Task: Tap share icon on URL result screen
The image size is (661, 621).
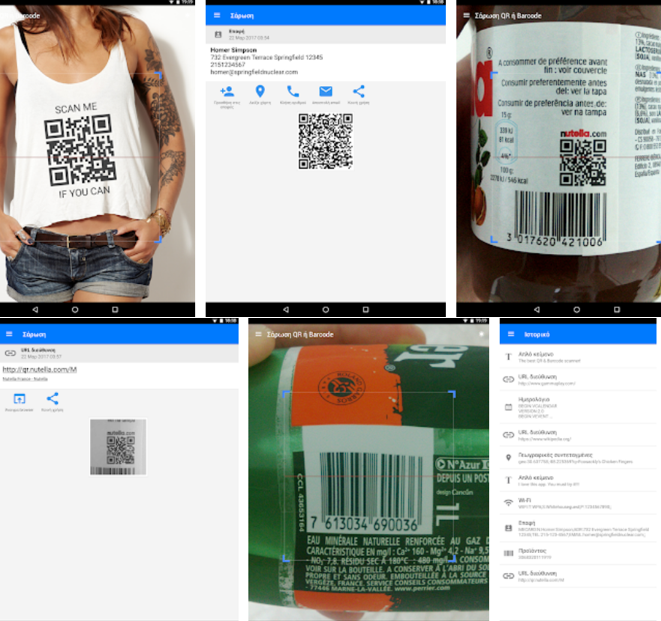Action: 52,398
